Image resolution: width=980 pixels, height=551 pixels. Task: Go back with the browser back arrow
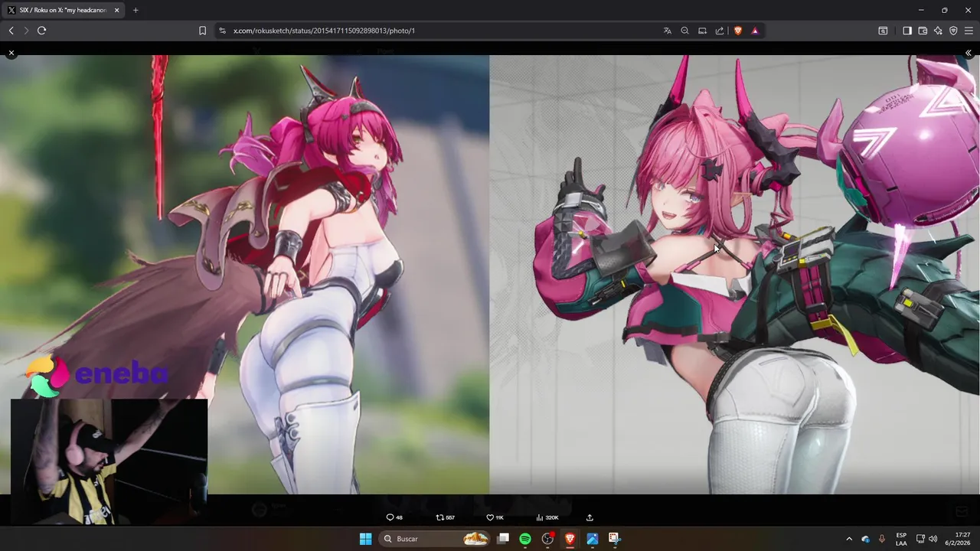(11, 31)
